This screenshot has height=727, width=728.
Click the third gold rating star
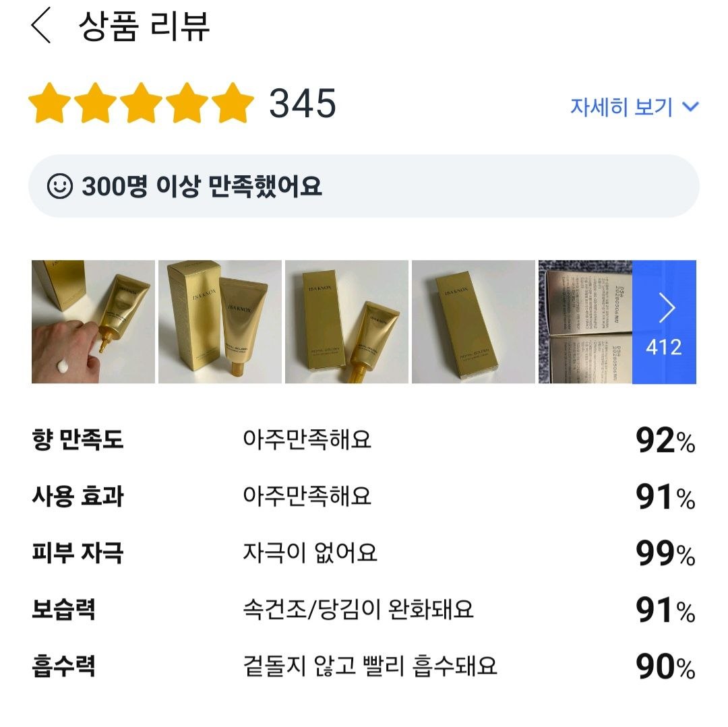click(x=141, y=103)
